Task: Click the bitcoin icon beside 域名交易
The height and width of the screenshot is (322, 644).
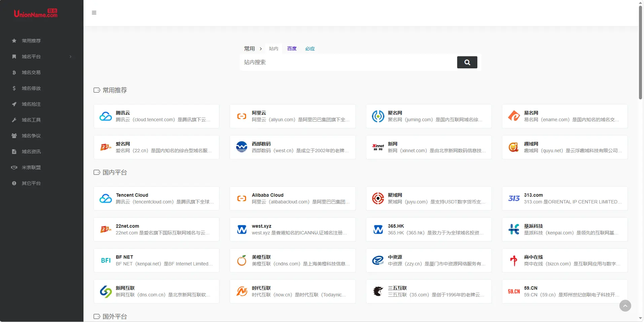Action: coord(14,72)
